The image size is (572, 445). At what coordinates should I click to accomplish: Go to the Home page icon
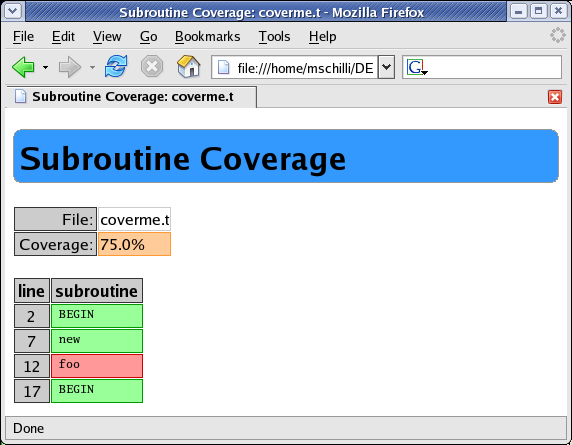(189, 66)
